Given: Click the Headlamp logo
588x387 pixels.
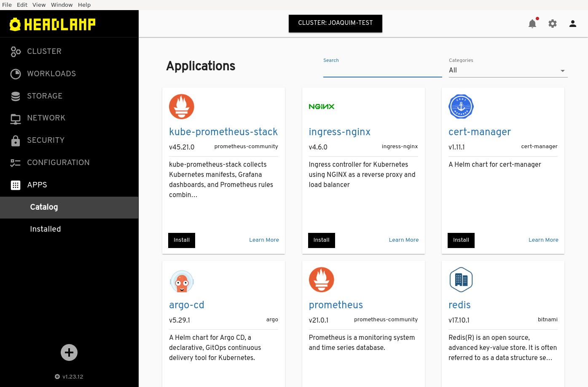Looking at the screenshot, I should pos(52,24).
